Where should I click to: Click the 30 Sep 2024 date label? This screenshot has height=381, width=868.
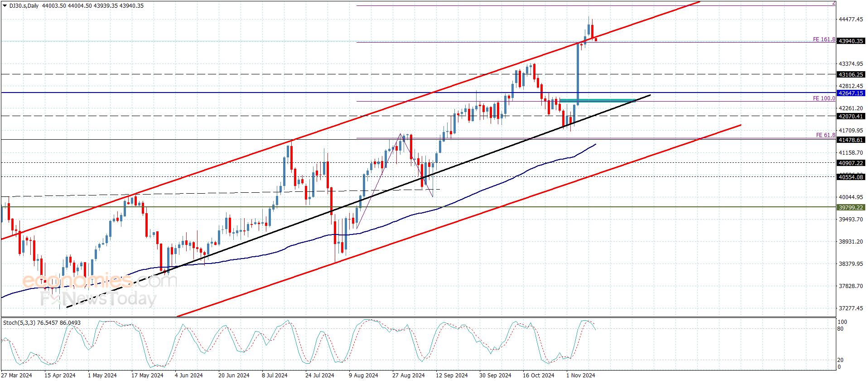tap(495, 376)
